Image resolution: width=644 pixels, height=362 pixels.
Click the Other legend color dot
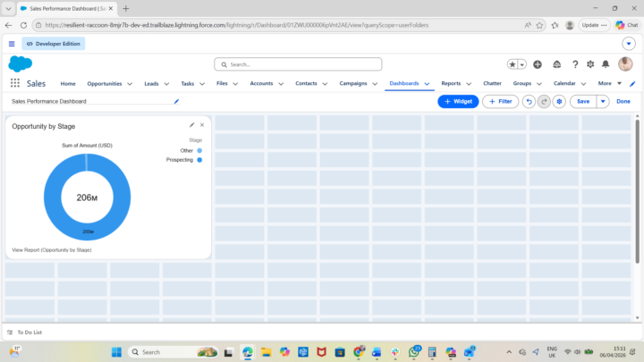point(199,151)
